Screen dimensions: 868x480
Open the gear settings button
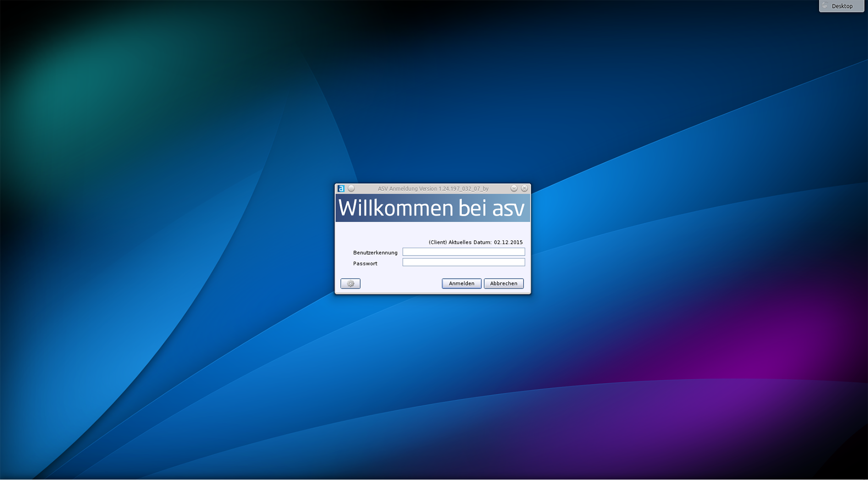point(350,284)
